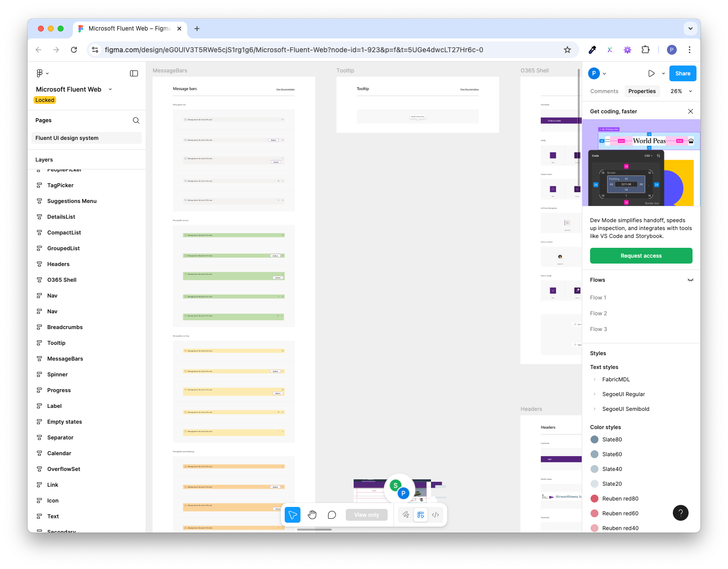
Task: Expand SegoeUI Regular text styles
Action: pyautogui.click(x=595, y=394)
